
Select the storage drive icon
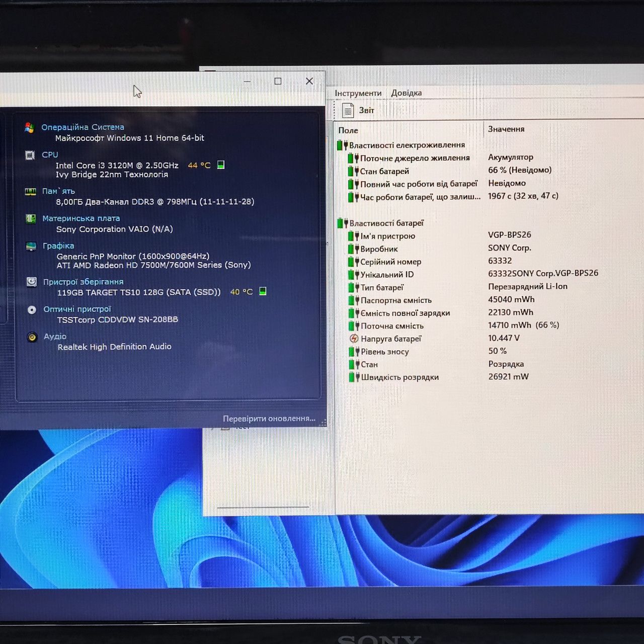pyautogui.click(x=32, y=282)
